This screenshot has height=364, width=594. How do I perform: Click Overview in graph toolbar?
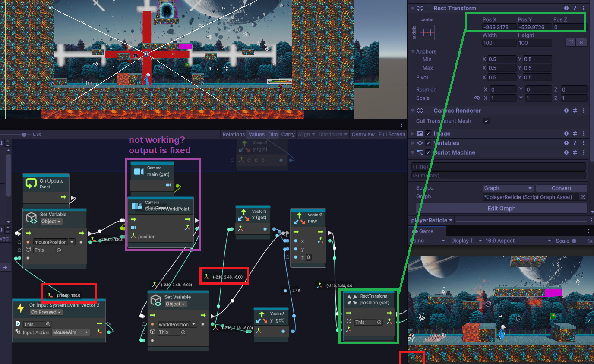pyautogui.click(x=363, y=134)
